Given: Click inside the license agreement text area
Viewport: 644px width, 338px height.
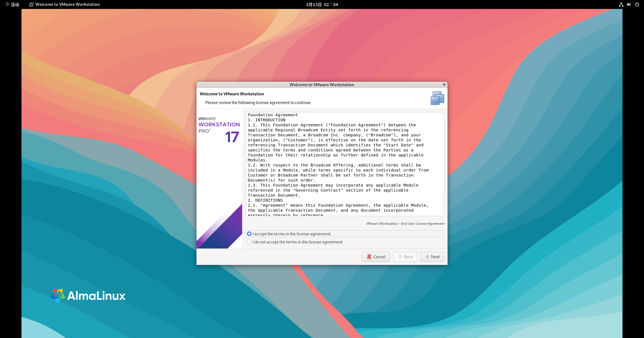Looking at the screenshot, I should point(345,164).
